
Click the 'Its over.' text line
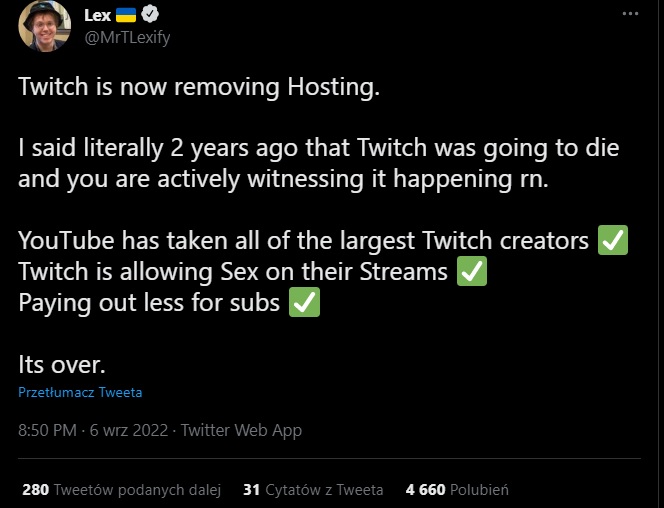coord(62,363)
